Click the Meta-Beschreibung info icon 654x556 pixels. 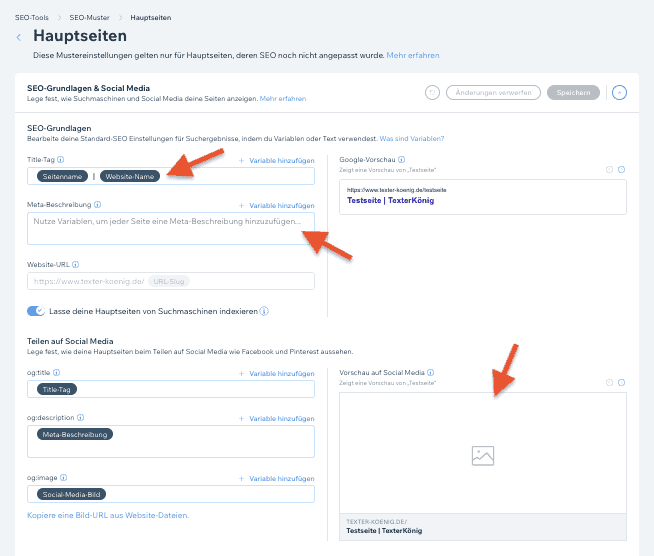97,204
